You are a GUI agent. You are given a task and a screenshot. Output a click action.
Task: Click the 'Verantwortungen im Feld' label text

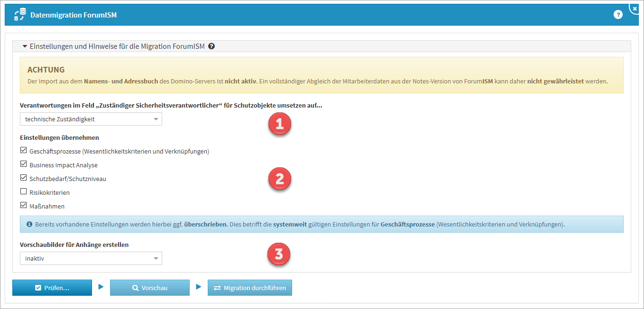coord(171,105)
